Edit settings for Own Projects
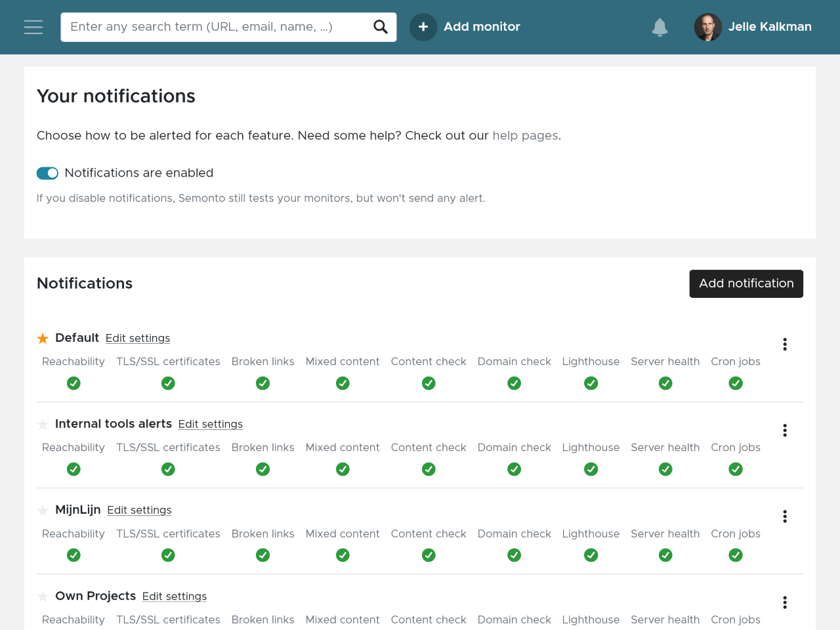840x630 pixels. tap(175, 597)
